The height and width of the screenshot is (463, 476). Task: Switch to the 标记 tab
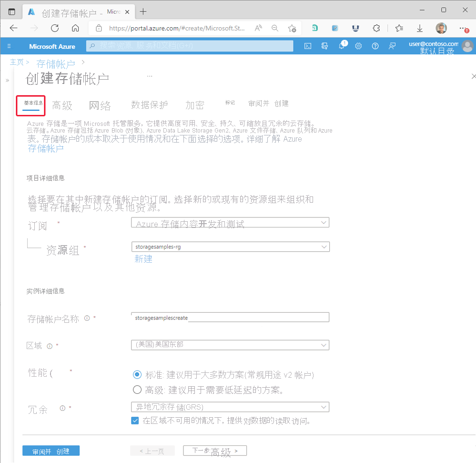click(x=230, y=103)
